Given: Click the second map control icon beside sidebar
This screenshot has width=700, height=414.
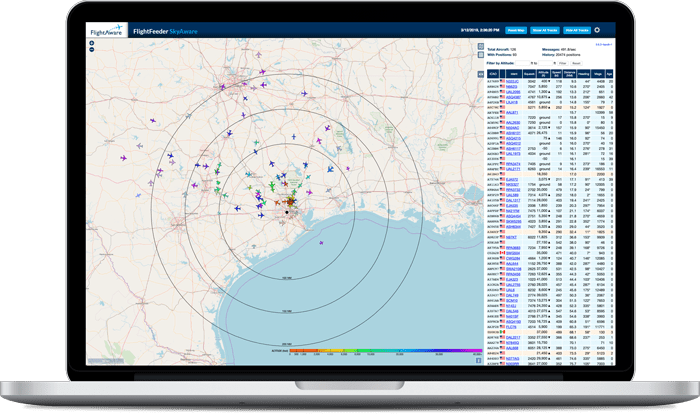Looking at the screenshot, I should [479, 54].
